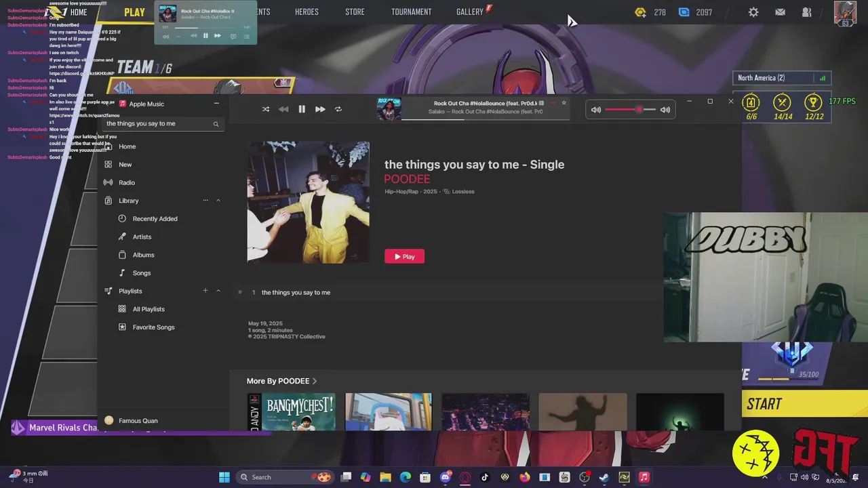Open Firefox from taskbar
868x488 pixels.
pos(525,477)
